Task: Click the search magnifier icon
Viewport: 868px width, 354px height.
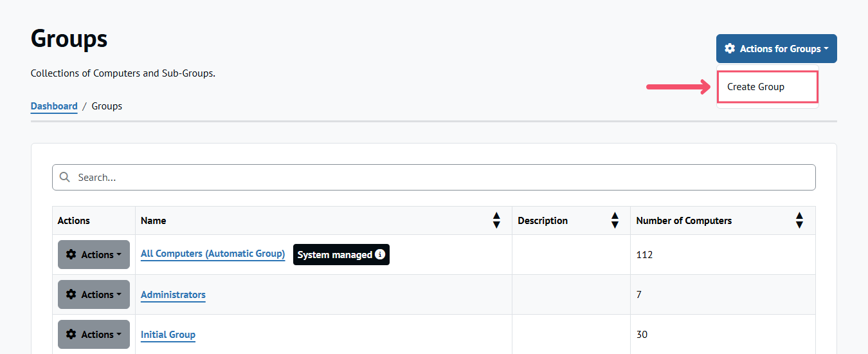Action: pos(64,177)
